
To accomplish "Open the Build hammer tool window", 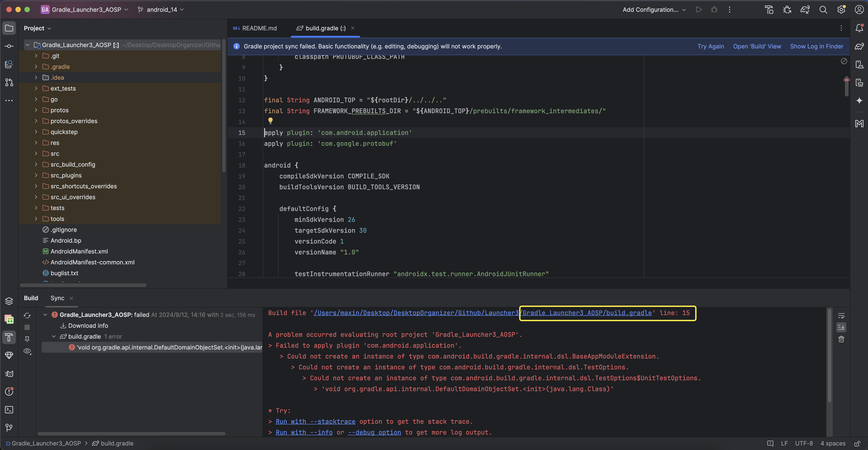I will click(9, 337).
